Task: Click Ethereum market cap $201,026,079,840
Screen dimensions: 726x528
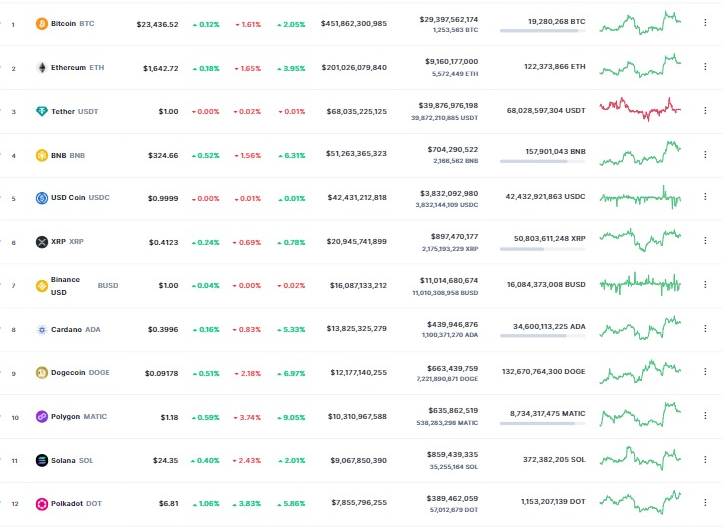Action: click(354, 68)
